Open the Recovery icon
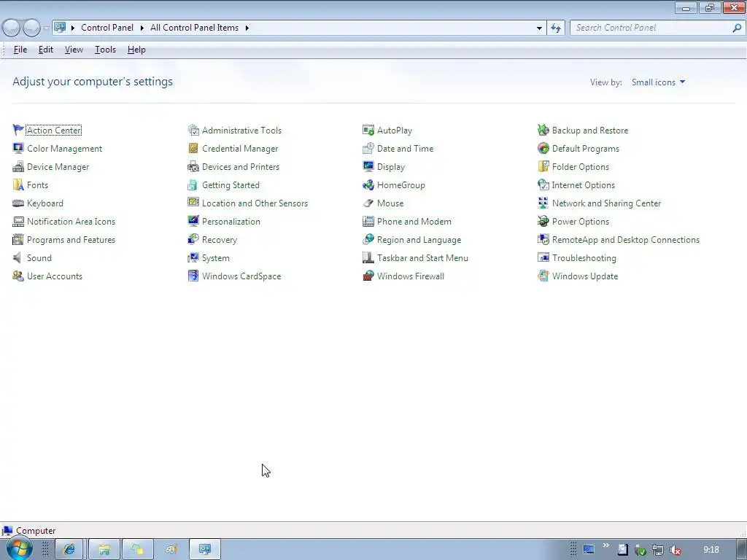 pyautogui.click(x=193, y=239)
